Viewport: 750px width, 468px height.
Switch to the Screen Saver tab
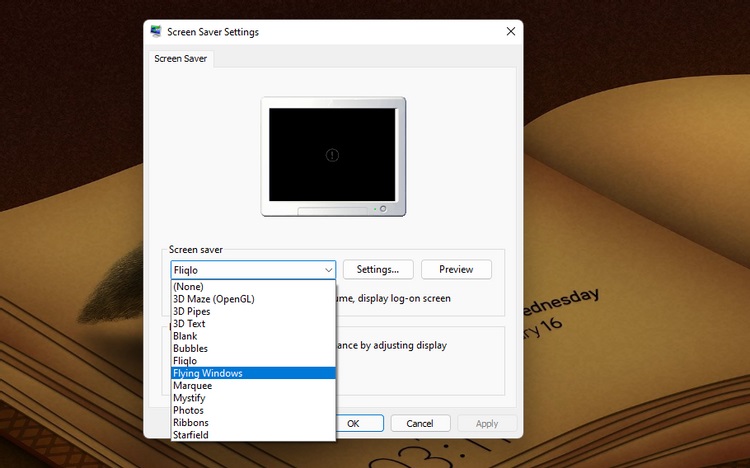pos(180,58)
